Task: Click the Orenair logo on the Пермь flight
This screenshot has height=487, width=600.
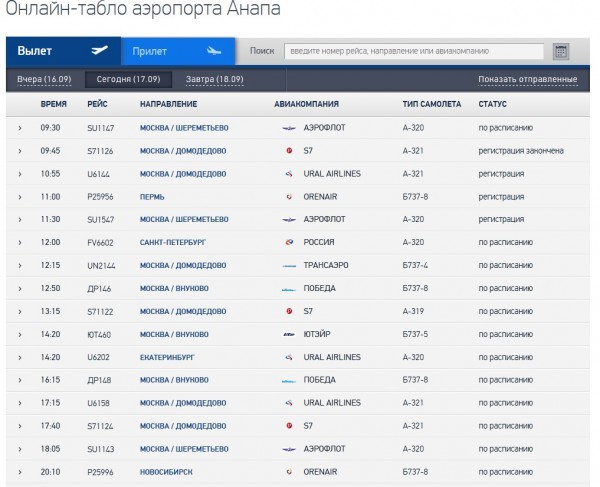Action: [290, 197]
